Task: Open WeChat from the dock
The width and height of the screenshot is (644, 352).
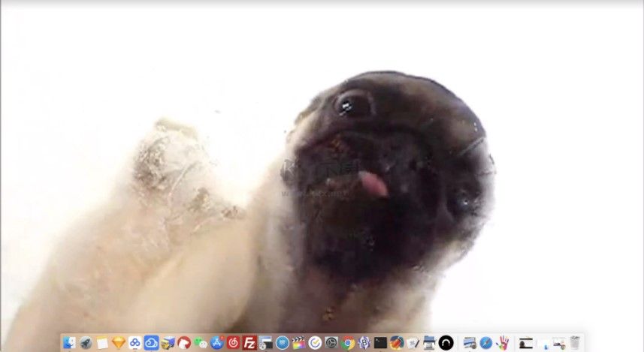Action: pyautogui.click(x=201, y=343)
